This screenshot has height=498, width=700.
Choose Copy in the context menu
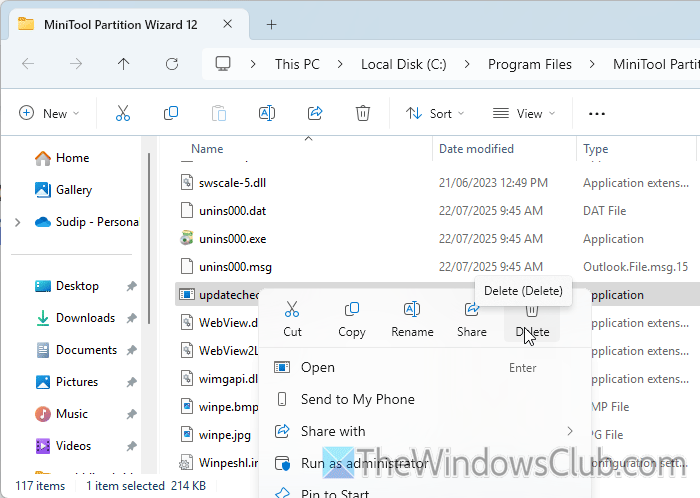click(x=352, y=319)
